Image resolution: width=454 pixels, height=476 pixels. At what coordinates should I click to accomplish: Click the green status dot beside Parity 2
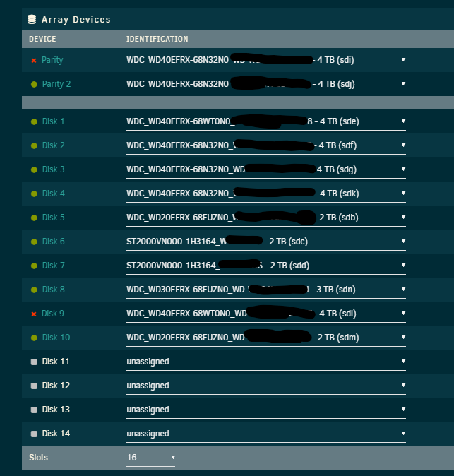click(34, 84)
